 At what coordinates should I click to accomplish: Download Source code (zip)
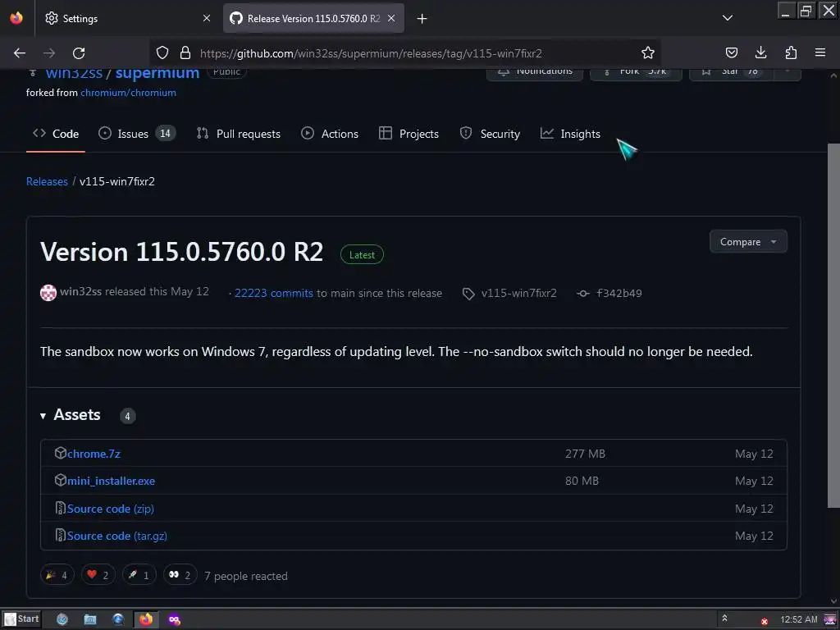coord(111,509)
